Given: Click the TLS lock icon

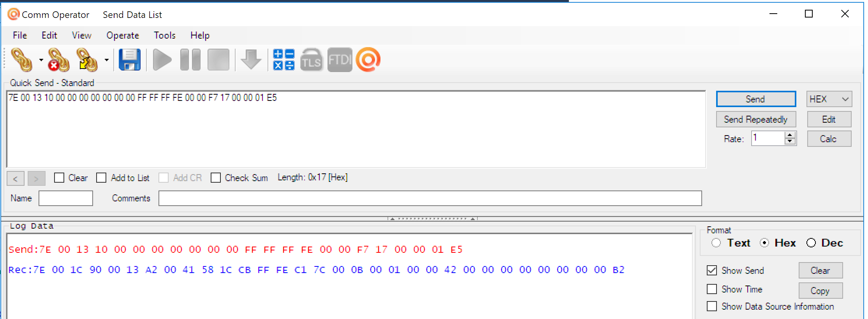Looking at the screenshot, I should click(312, 60).
